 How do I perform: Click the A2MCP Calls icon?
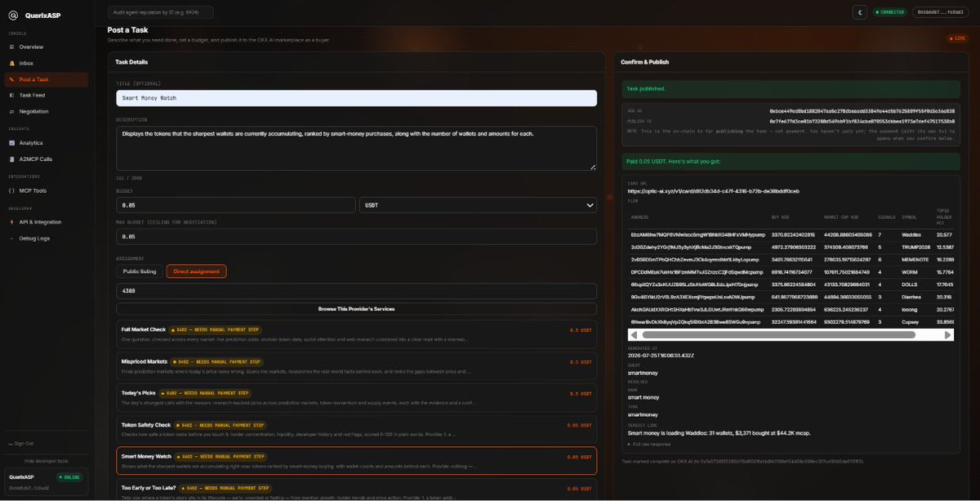click(x=11, y=159)
